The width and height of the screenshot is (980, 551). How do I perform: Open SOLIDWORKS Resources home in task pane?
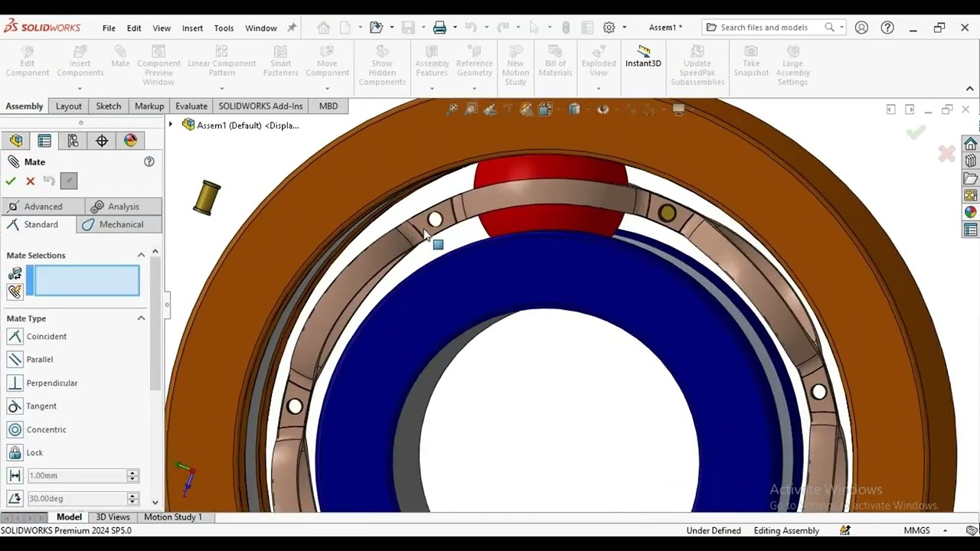(971, 144)
